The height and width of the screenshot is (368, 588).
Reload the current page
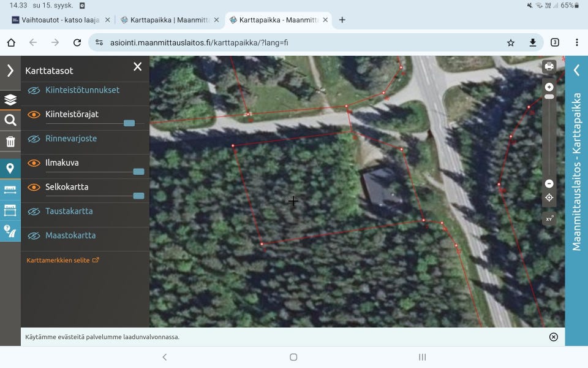point(77,42)
